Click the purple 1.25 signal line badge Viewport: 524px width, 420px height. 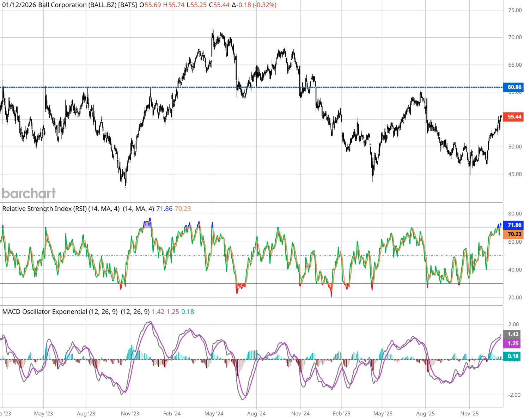(x=513, y=343)
